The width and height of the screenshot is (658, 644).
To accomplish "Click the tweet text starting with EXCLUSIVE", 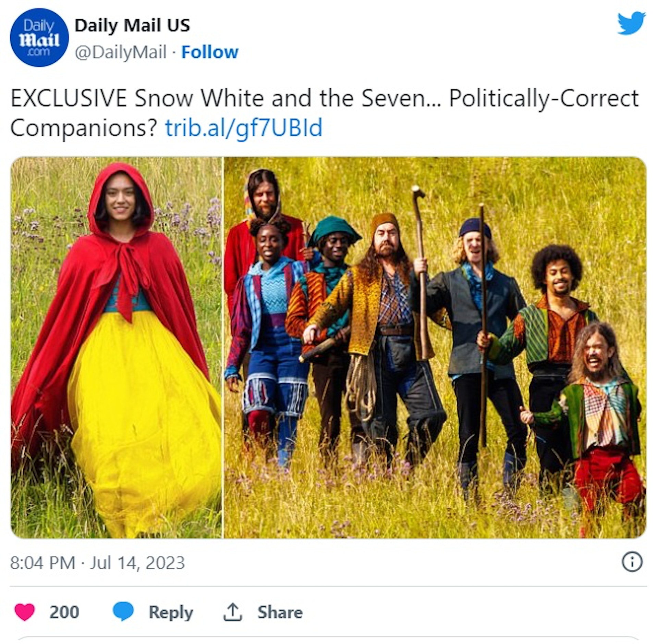I will pyautogui.click(x=325, y=113).
